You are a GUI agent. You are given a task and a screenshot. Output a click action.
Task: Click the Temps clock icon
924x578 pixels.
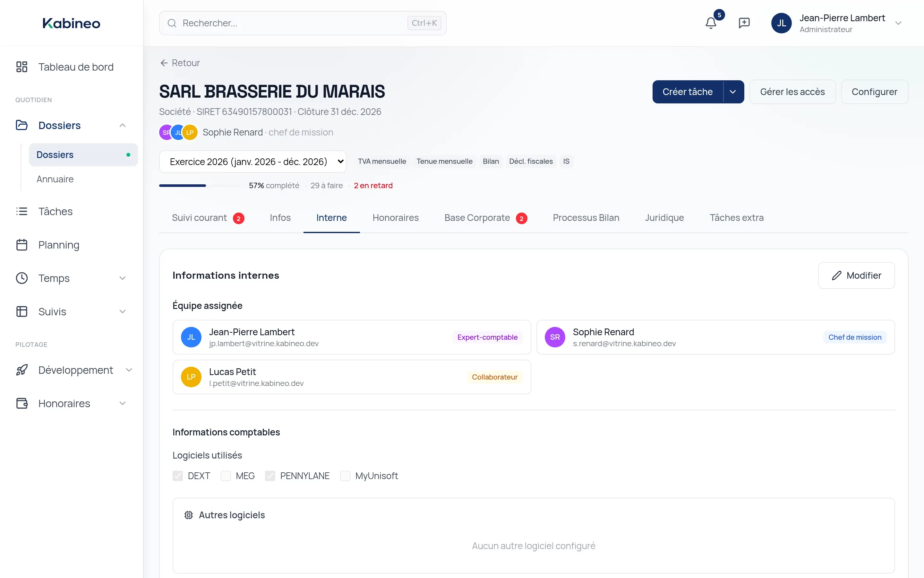click(22, 278)
